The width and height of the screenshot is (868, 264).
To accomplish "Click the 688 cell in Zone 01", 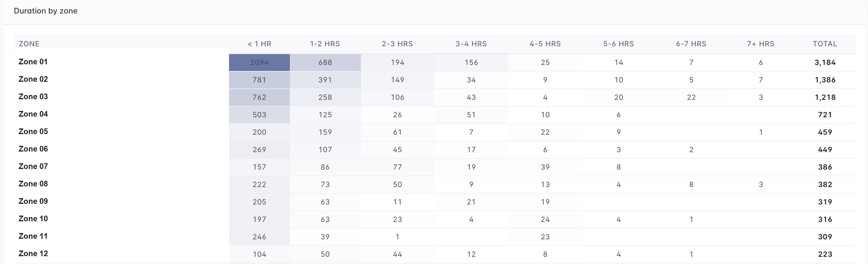I will pyautogui.click(x=325, y=62).
